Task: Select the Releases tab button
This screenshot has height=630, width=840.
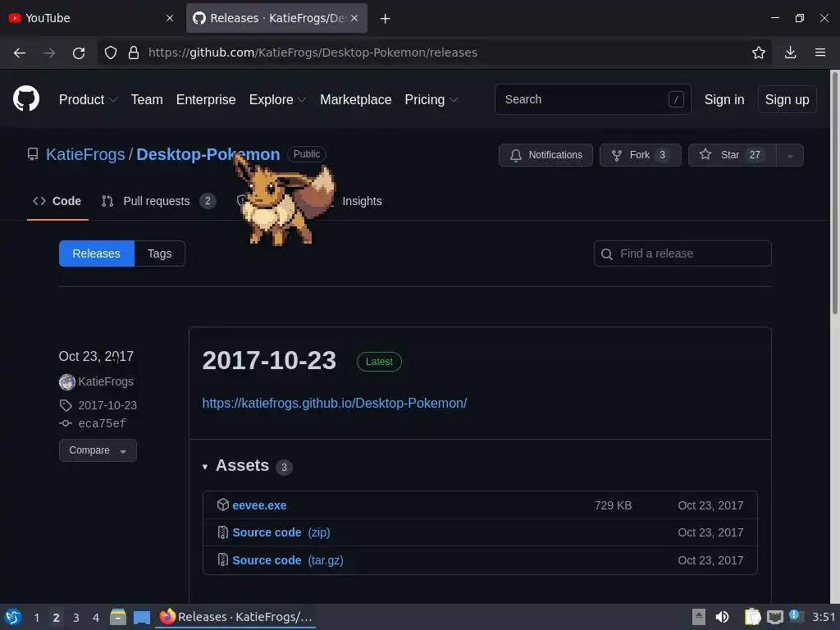Action: coord(97,253)
